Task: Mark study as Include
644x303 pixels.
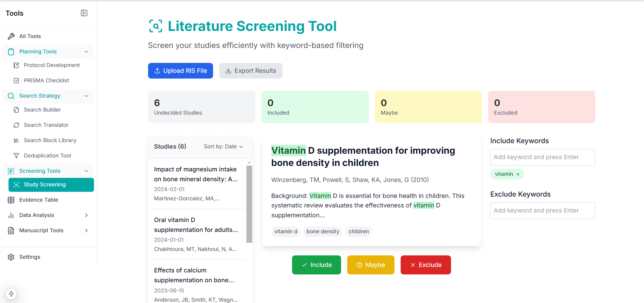Action: tap(316, 265)
